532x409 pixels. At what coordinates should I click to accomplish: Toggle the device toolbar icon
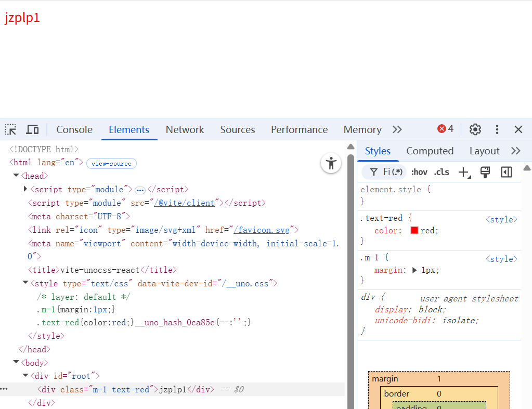pyautogui.click(x=33, y=129)
